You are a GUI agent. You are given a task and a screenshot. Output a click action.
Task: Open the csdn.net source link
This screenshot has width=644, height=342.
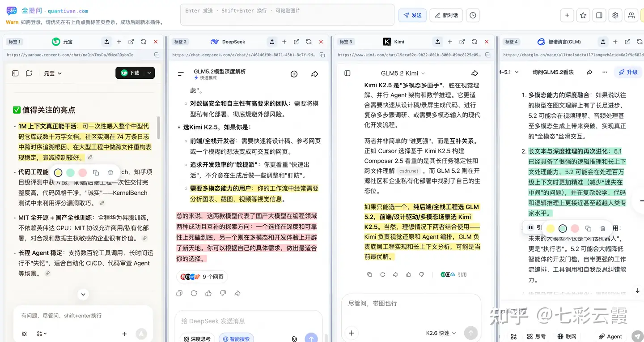point(409,171)
